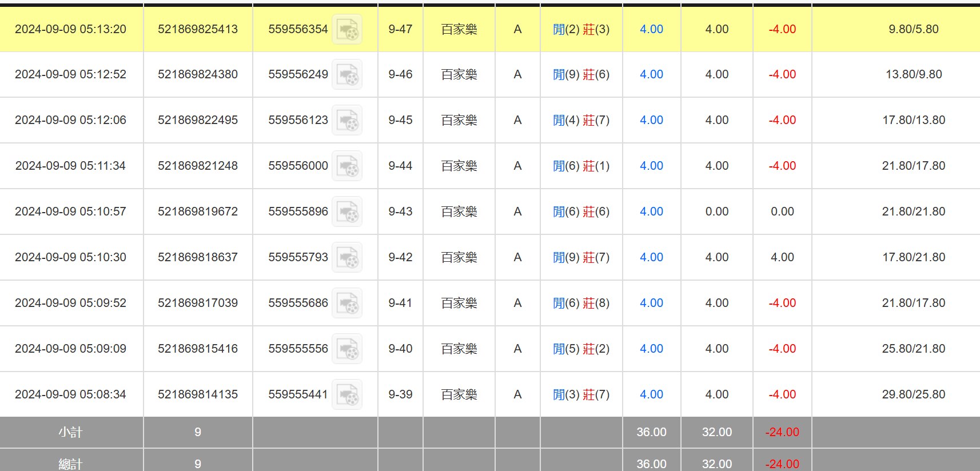Click the result 閒(9) 莊(7) in row 9-42
The width and height of the screenshot is (980, 471).
pos(581,257)
